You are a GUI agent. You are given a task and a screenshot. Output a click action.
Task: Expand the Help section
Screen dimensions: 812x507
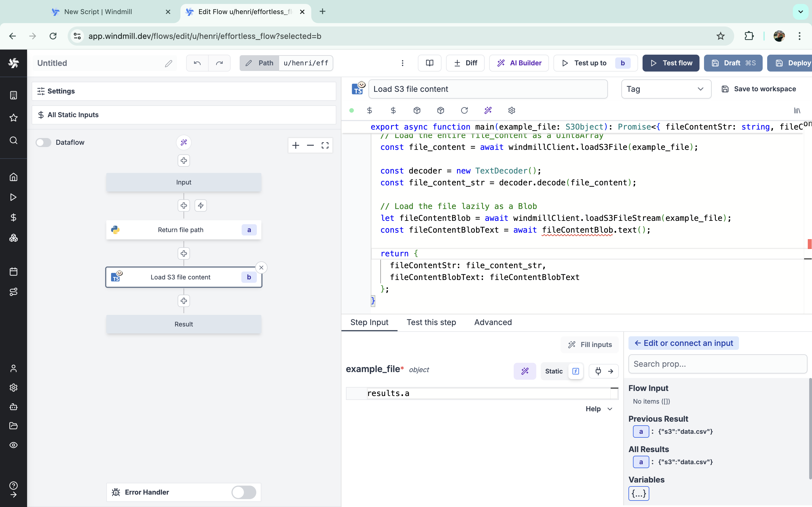click(x=598, y=409)
